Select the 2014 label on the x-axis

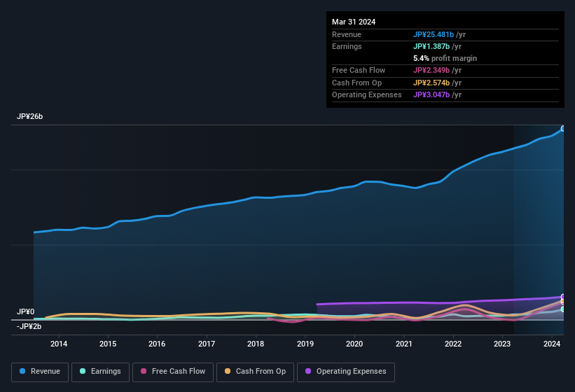coord(59,344)
